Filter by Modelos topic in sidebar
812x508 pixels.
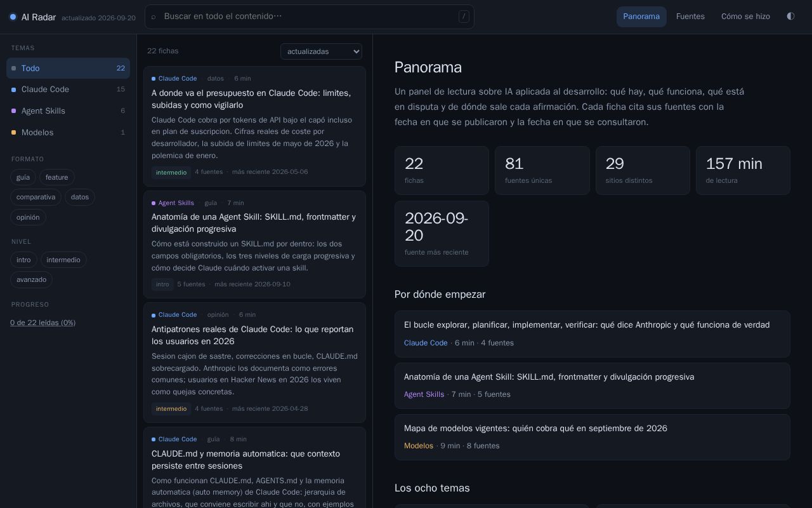68,133
